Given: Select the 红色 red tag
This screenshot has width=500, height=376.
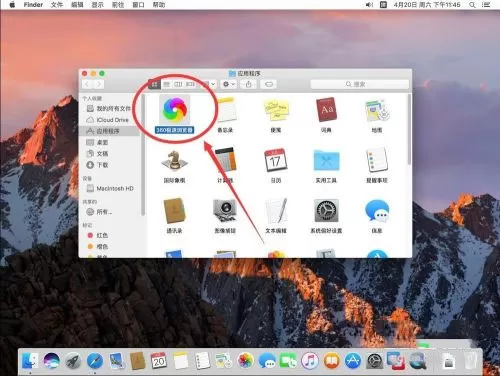Looking at the screenshot, I should [x=109, y=235].
